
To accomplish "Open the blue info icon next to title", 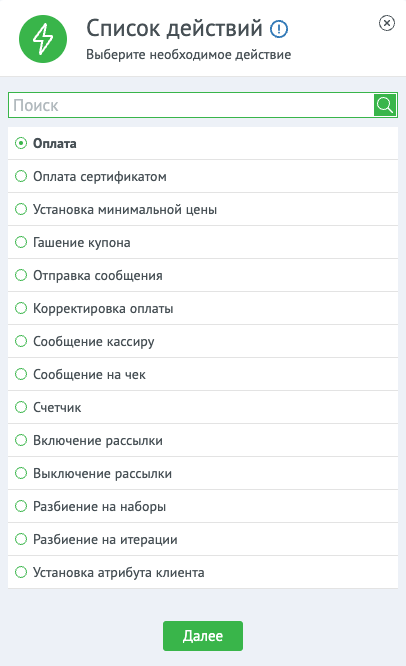I will 279,29.
